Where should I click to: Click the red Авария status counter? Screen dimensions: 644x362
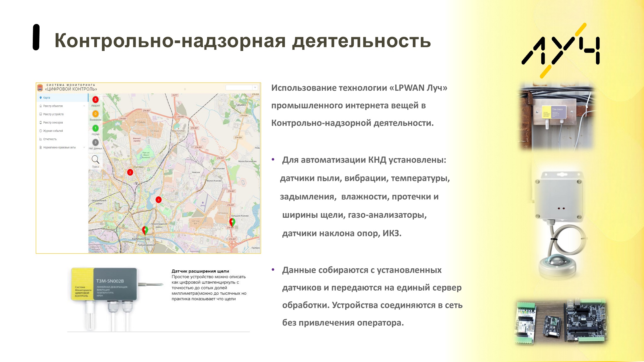pyautogui.click(x=95, y=100)
